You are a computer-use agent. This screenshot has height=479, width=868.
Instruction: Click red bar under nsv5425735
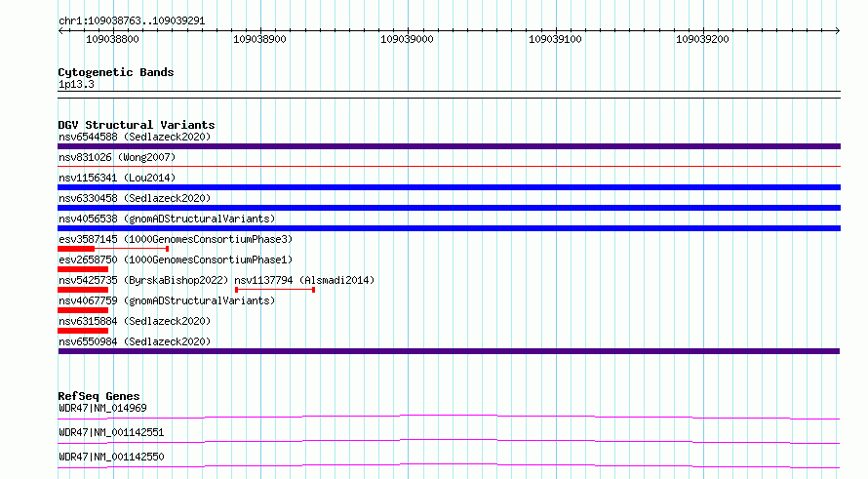tap(83, 290)
